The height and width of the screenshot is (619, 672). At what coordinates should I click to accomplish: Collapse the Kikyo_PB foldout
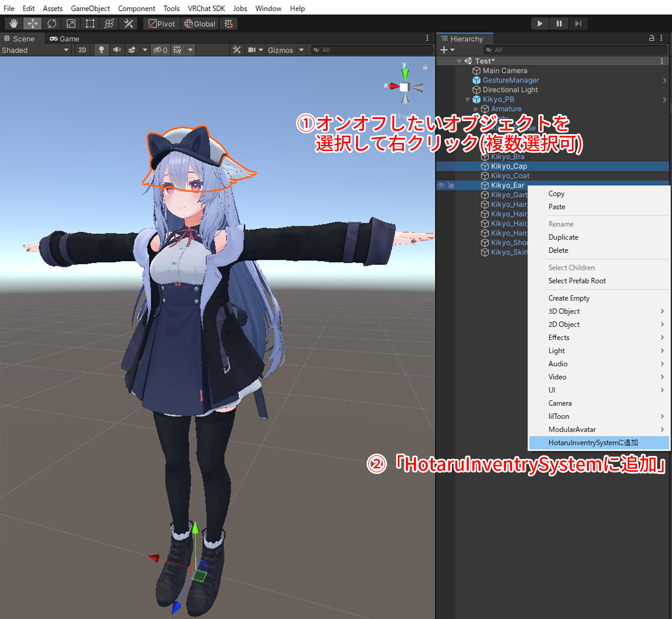(x=467, y=100)
